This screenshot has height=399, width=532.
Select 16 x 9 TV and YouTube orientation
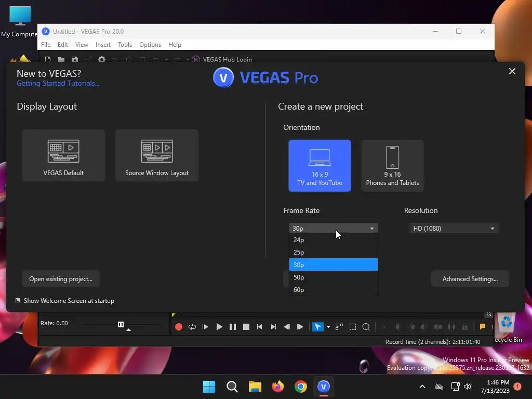coord(320,166)
